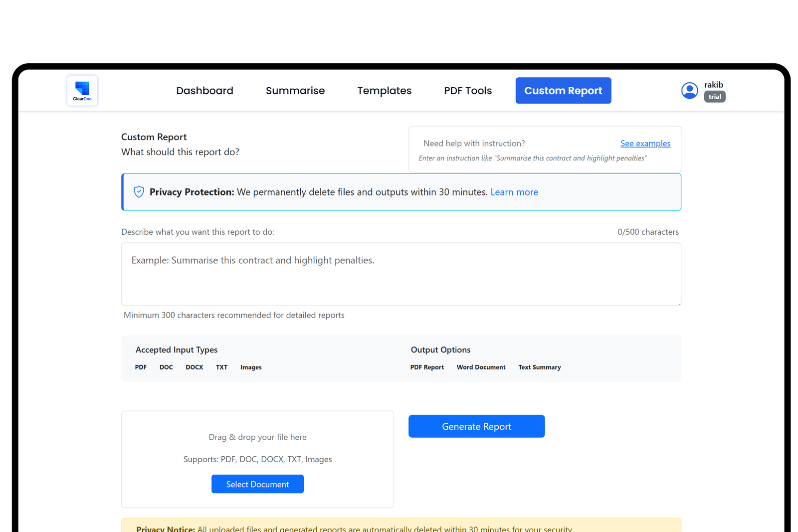Click the ClearDoc logo icon

pyautogui.click(x=82, y=91)
